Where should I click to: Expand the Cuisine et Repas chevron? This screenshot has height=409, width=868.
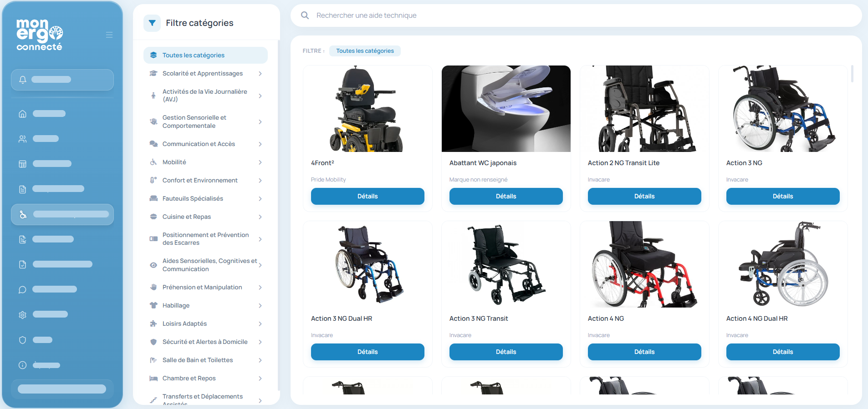tap(260, 217)
